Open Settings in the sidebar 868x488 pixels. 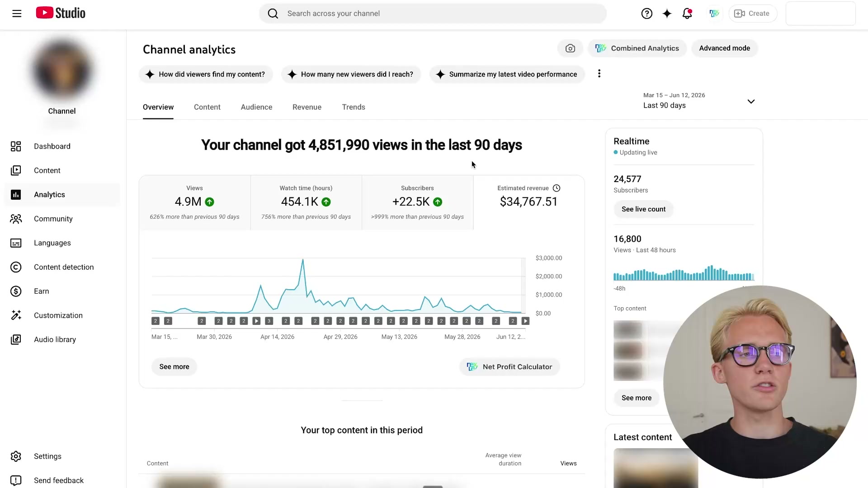coord(62,456)
